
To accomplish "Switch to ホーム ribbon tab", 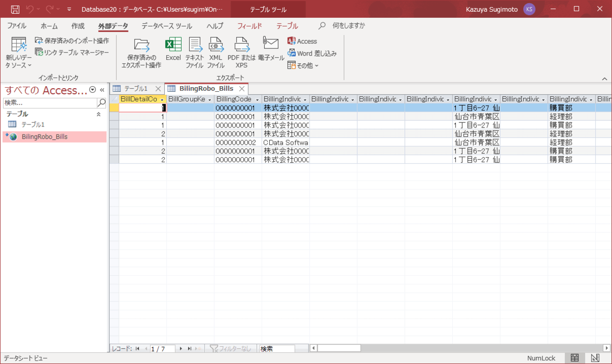I will (x=49, y=26).
